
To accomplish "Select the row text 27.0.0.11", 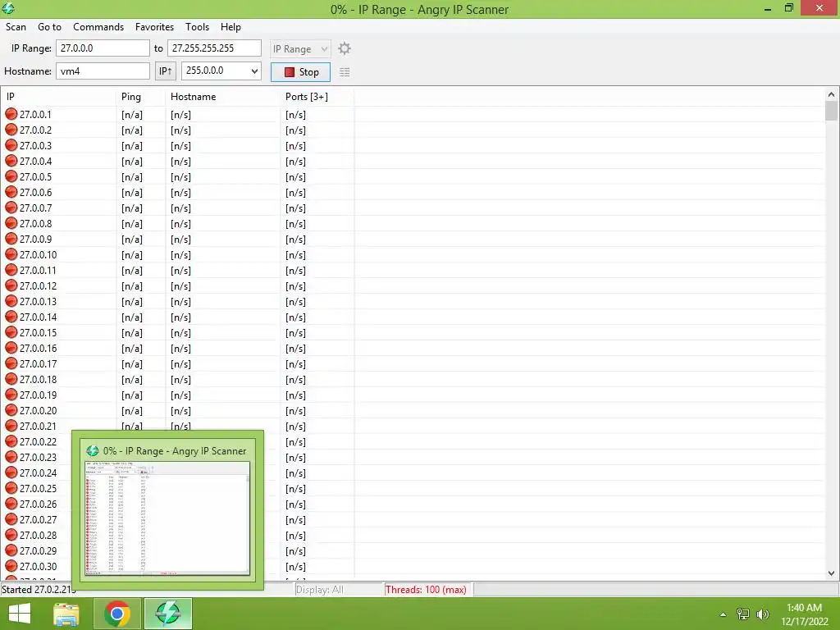I will [x=38, y=271].
